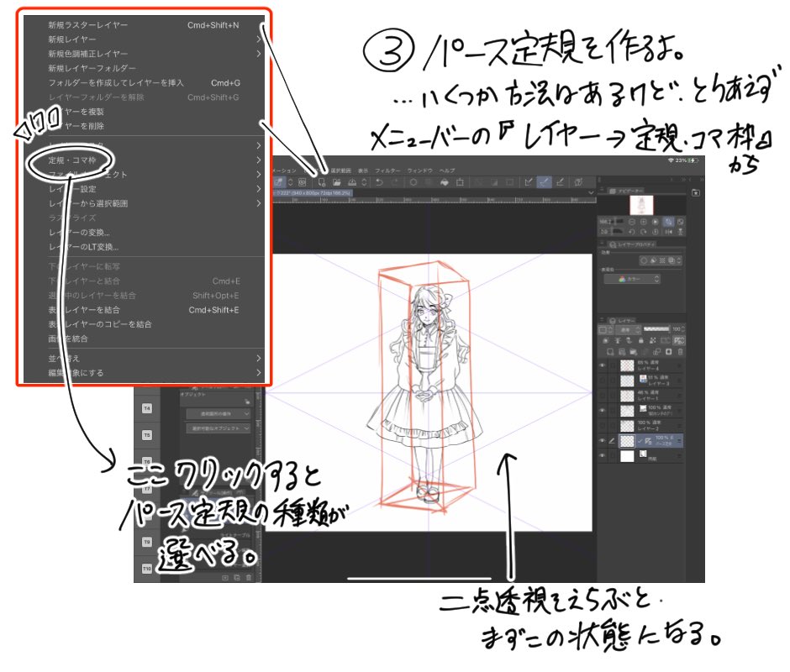Click the undo arrow icon
The width and height of the screenshot is (790, 672).
pos(379,182)
